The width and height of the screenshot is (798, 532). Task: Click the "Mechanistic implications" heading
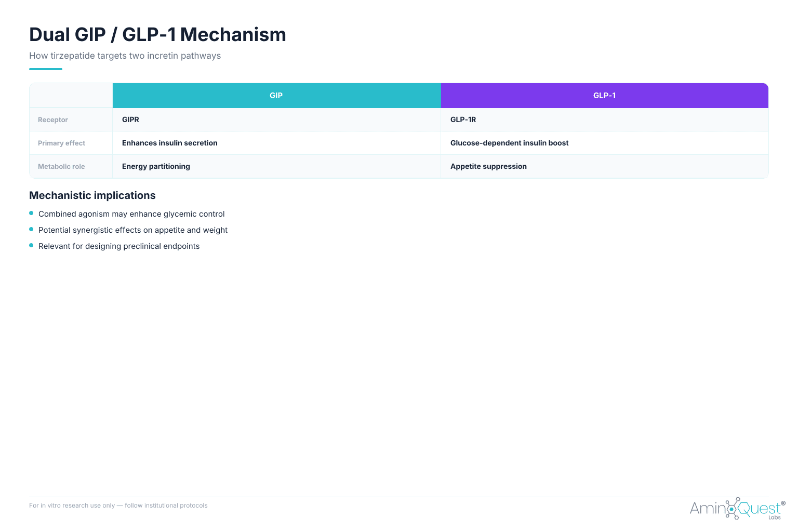(x=92, y=195)
